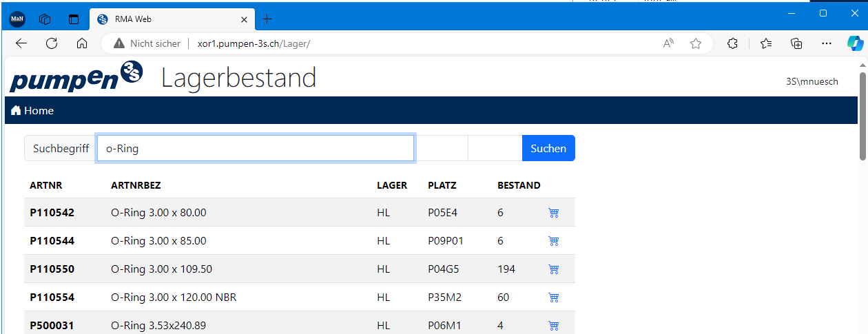This screenshot has height=334, width=868.
Task: Add P110554 O-Ring to cart
Action: tap(553, 298)
